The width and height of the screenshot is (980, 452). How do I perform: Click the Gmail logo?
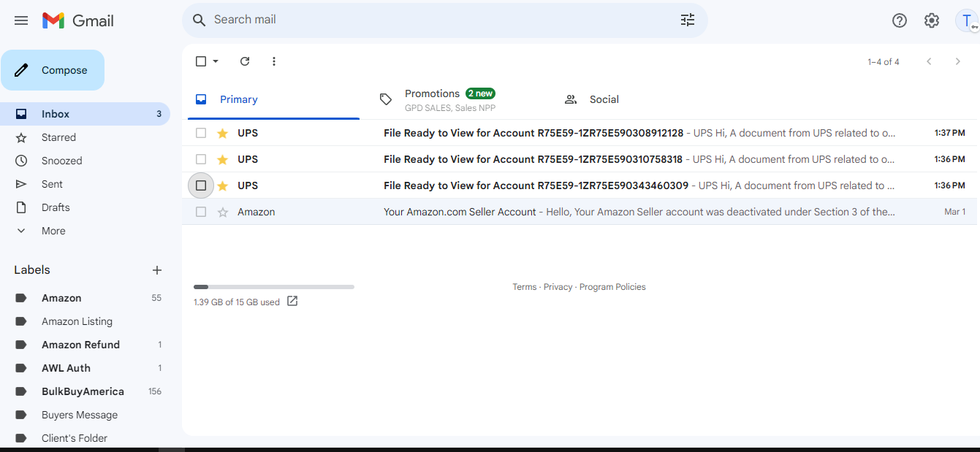pyautogui.click(x=78, y=20)
